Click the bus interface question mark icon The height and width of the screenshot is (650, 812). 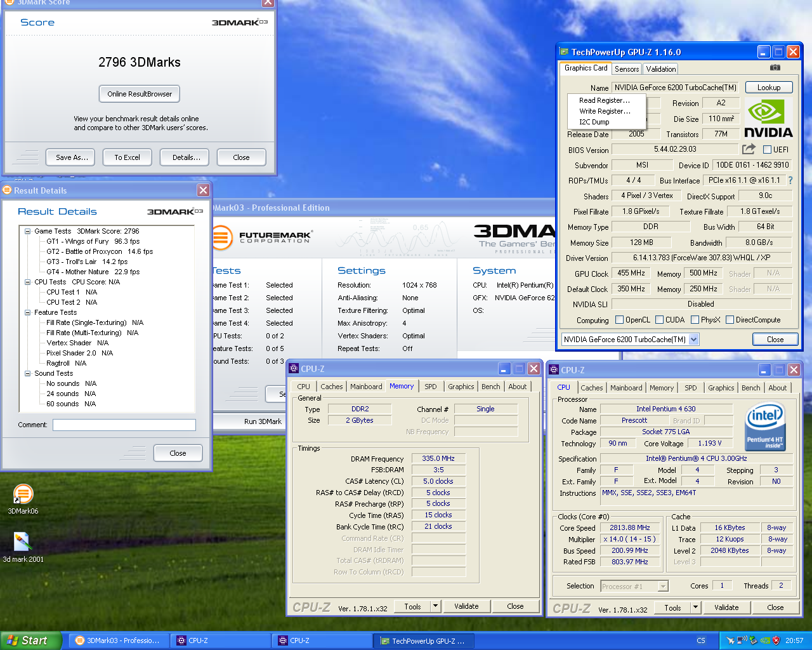[x=790, y=180]
